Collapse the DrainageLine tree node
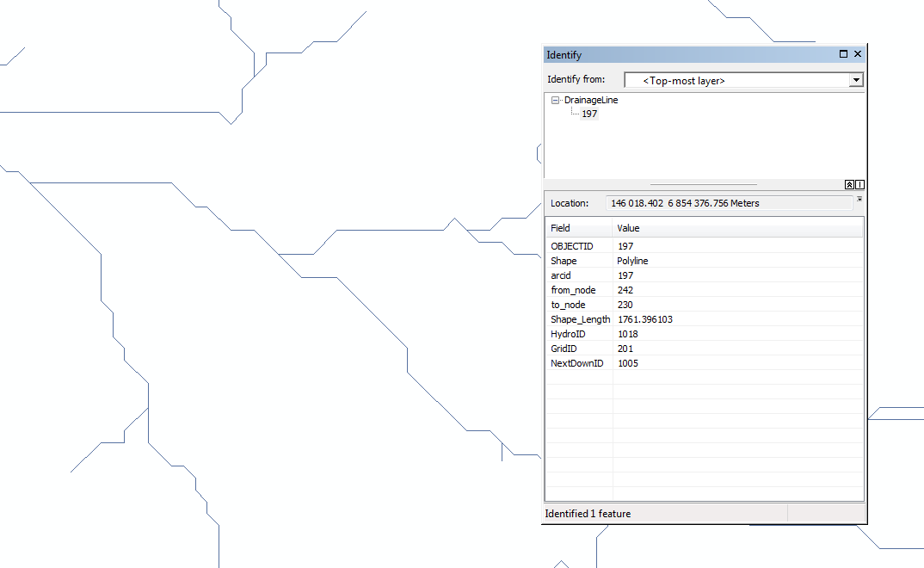Image resolution: width=924 pixels, height=568 pixels. [x=556, y=101]
